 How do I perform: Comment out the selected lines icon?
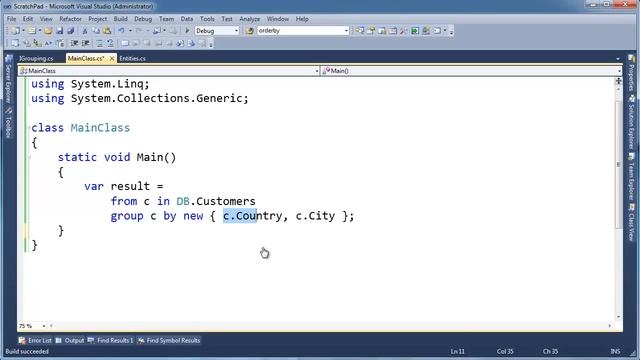[100, 43]
